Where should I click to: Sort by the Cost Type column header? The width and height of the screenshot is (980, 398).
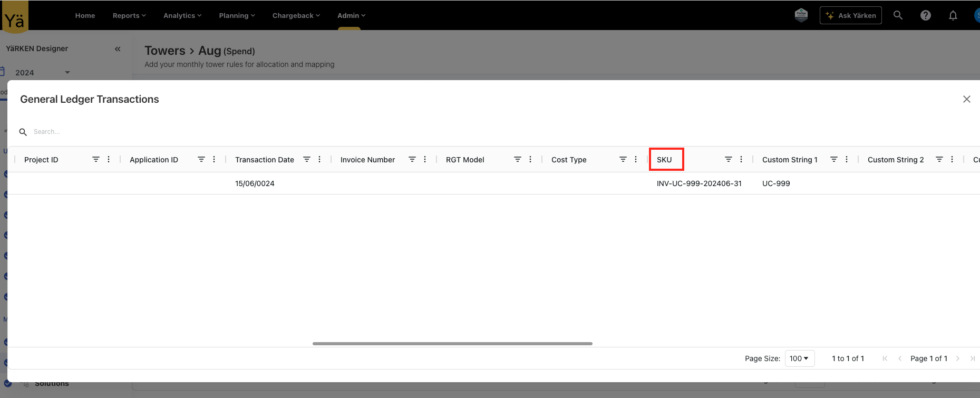tap(569, 160)
